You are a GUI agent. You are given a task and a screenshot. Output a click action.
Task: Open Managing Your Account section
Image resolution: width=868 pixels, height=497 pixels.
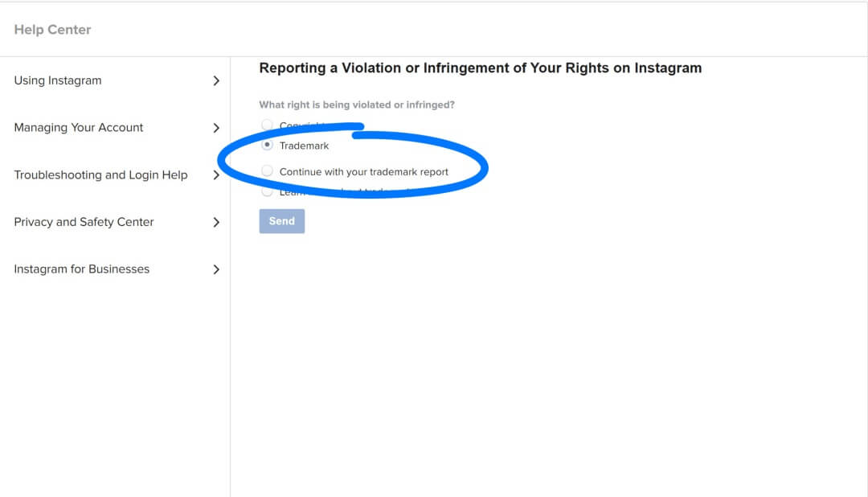point(79,128)
